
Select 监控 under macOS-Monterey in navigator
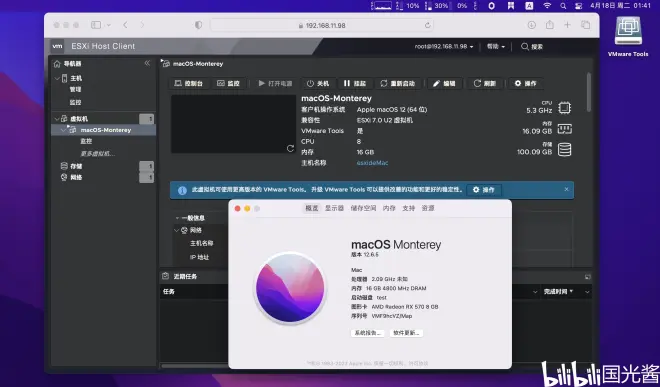click(x=86, y=141)
